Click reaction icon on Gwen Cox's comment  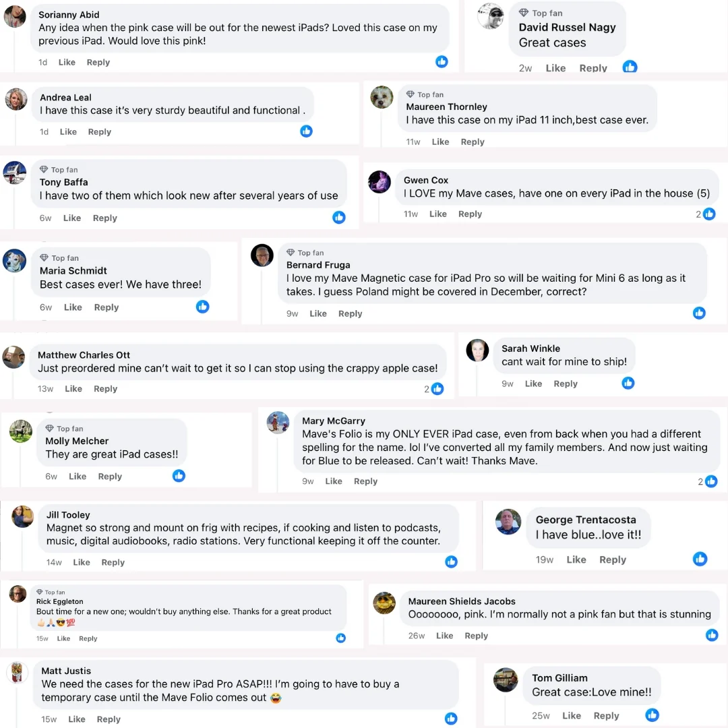coord(708,214)
